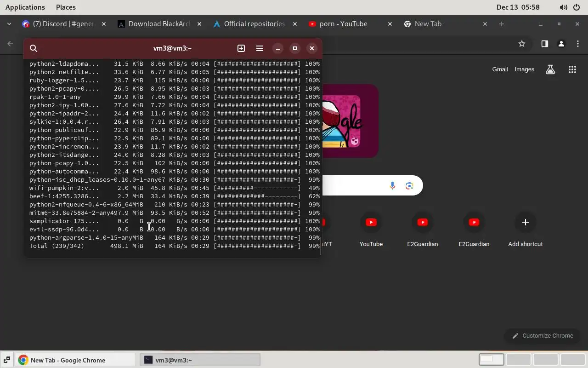The width and height of the screenshot is (588, 368).
Task: Click the terminal vertical scrollbar
Action: pyautogui.click(x=320, y=246)
